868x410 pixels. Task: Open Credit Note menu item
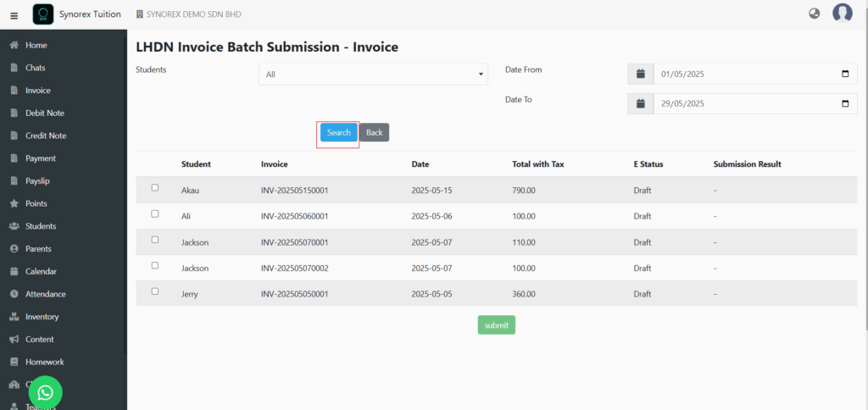click(x=46, y=136)
